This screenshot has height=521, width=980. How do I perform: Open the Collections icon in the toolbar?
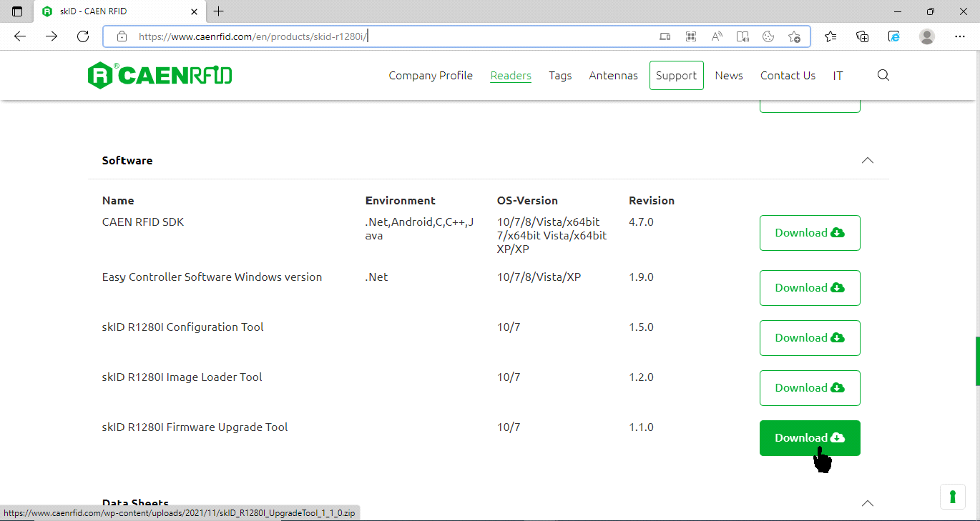click(862, 36)
